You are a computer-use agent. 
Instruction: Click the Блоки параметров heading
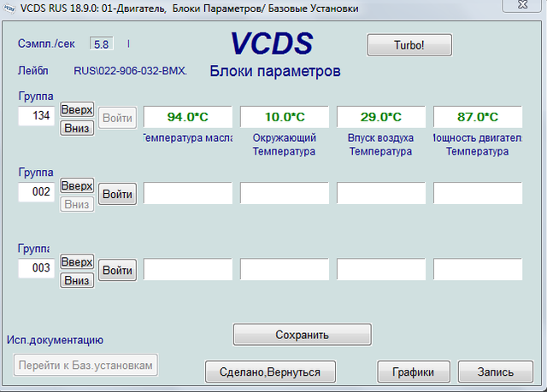[275, 71]
